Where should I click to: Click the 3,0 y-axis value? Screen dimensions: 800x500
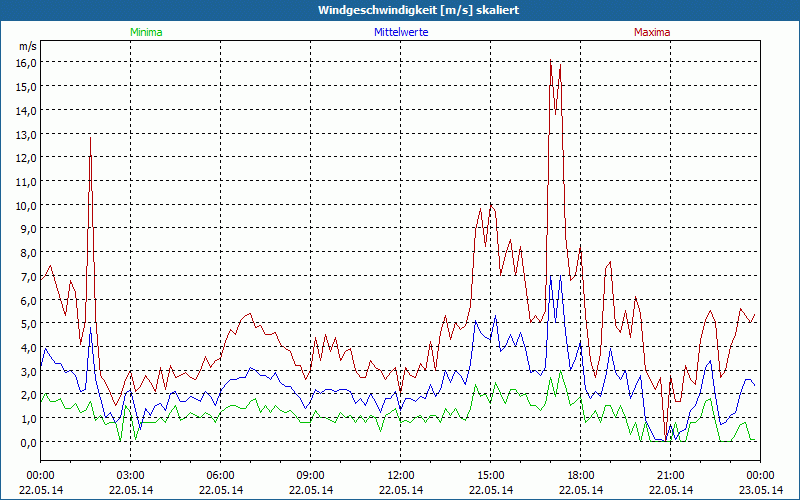pyautogui.click(x=30, y=371)
